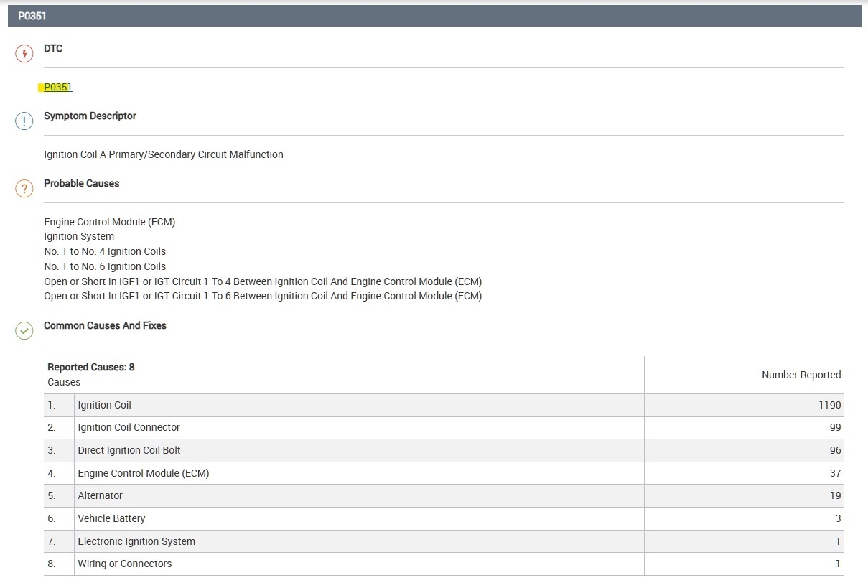Select the Probable Causes heading
Screen dimensions: 868x588
coord(82,184)
